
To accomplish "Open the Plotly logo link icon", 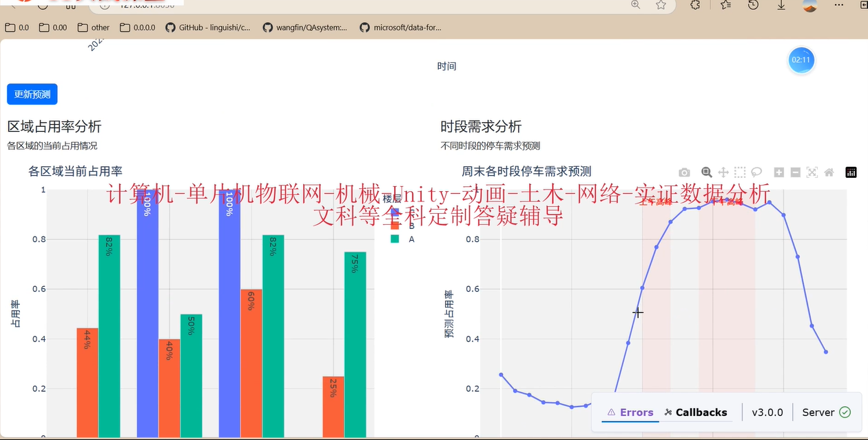I will click(x=851, y=172).
